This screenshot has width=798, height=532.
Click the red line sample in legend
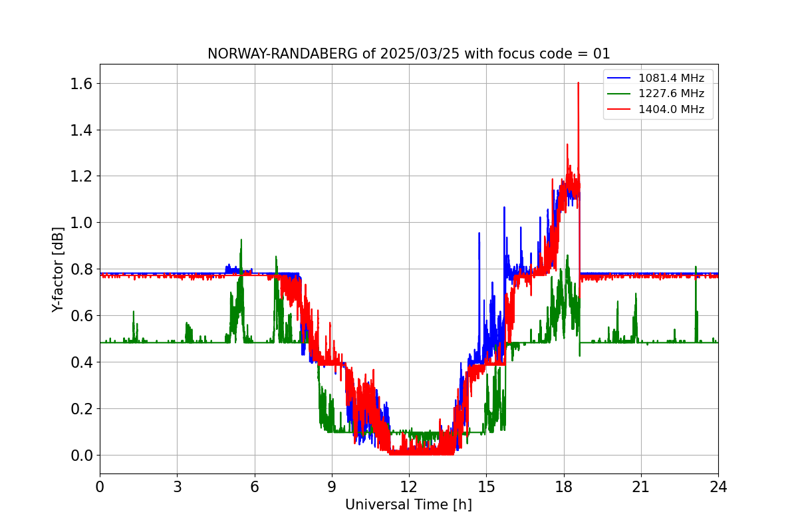[x=620, y=110]
